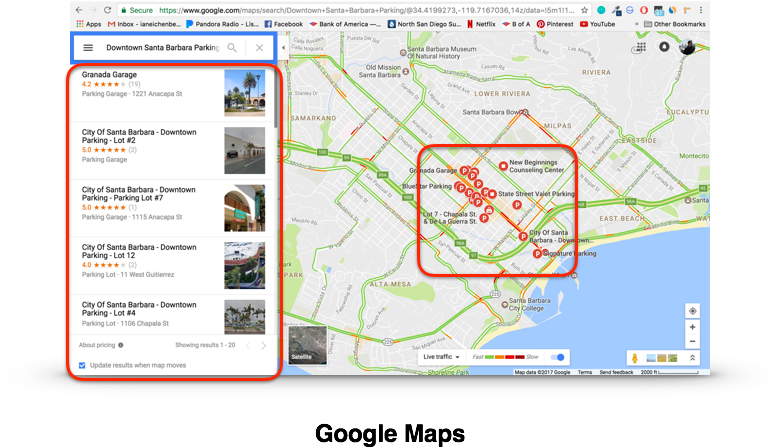778x448 pixels.
Task: Open the first imagery photo thumbnail
Action: pyautogui.click(x=651, y=358)
